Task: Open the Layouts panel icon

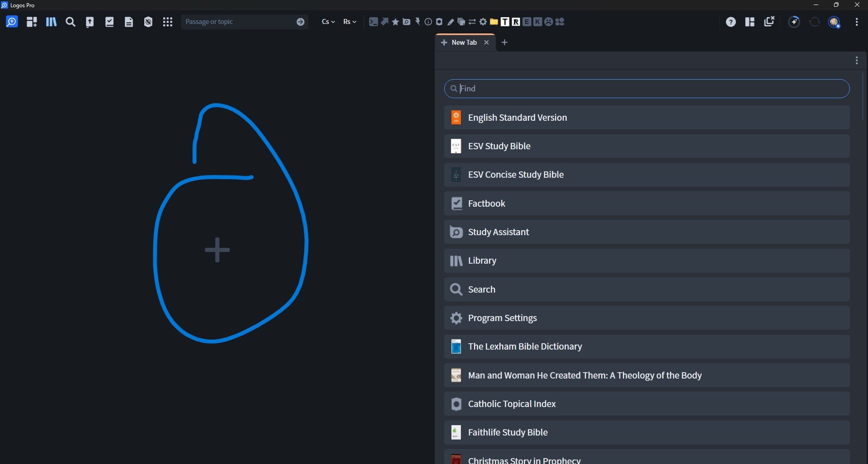Action: pyautogui.click(x=750, y=22)
